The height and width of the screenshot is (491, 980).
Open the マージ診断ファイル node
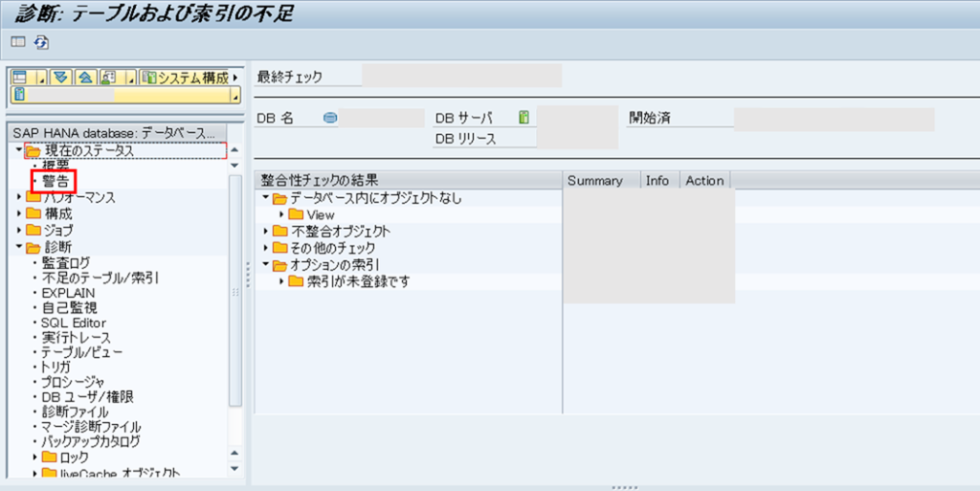[91, 427]
